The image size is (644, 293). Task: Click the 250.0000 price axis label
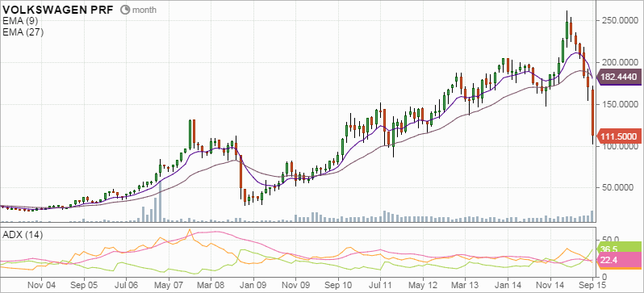click(619, 20)
